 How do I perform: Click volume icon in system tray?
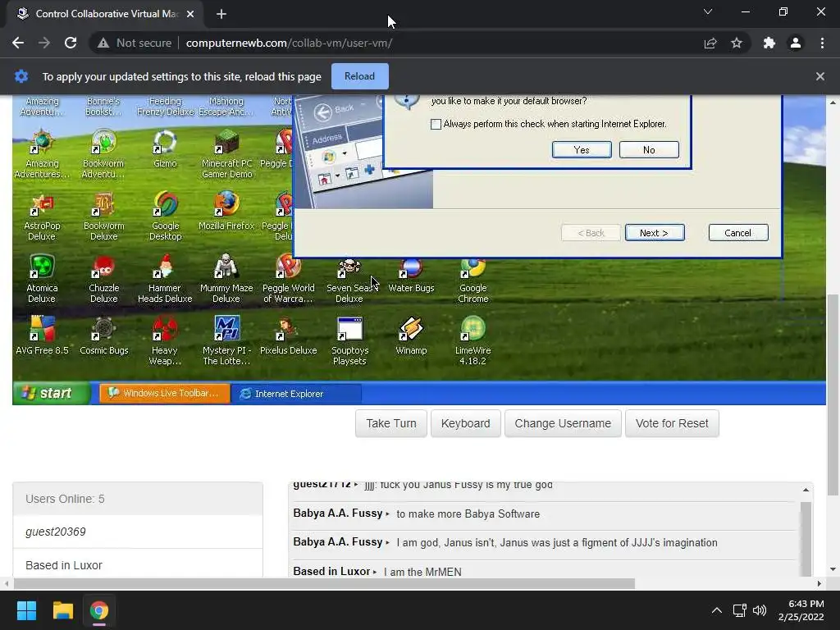[760, 610]
